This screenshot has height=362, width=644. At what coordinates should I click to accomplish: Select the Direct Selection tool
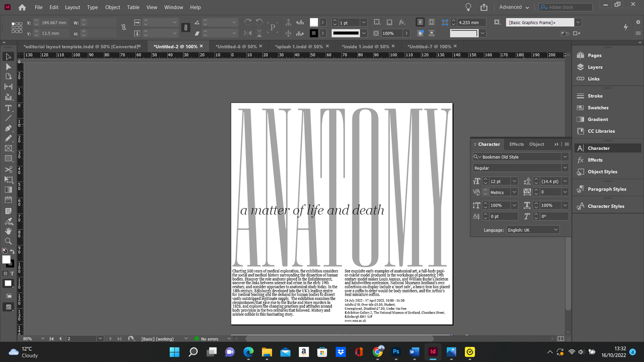pos(8,67)
